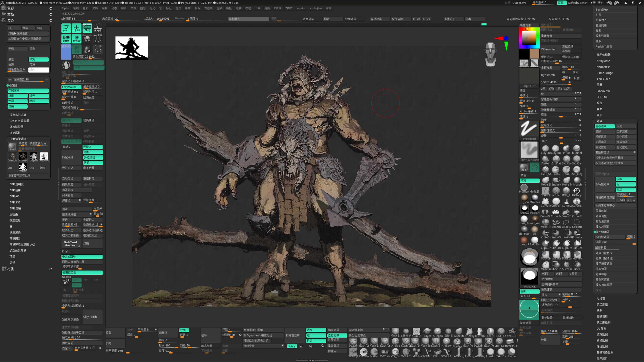Click QuickSave in the title bar
This screenshot has height=362, width=644.
tap(519, 3)
